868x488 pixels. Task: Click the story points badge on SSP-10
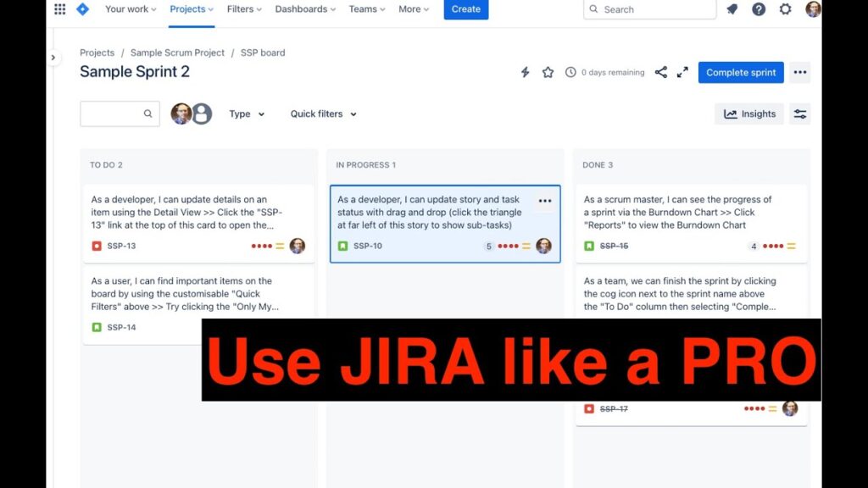coord(488,247)
